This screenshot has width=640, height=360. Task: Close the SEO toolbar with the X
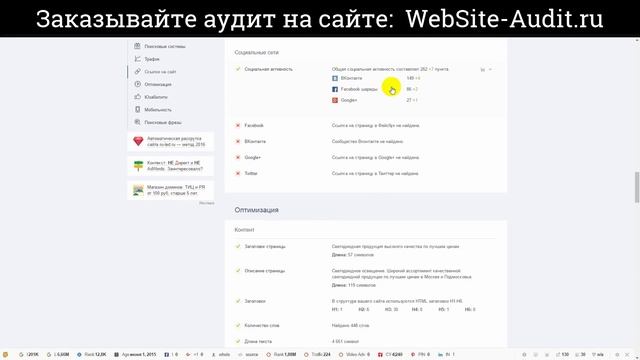(627, 355)
